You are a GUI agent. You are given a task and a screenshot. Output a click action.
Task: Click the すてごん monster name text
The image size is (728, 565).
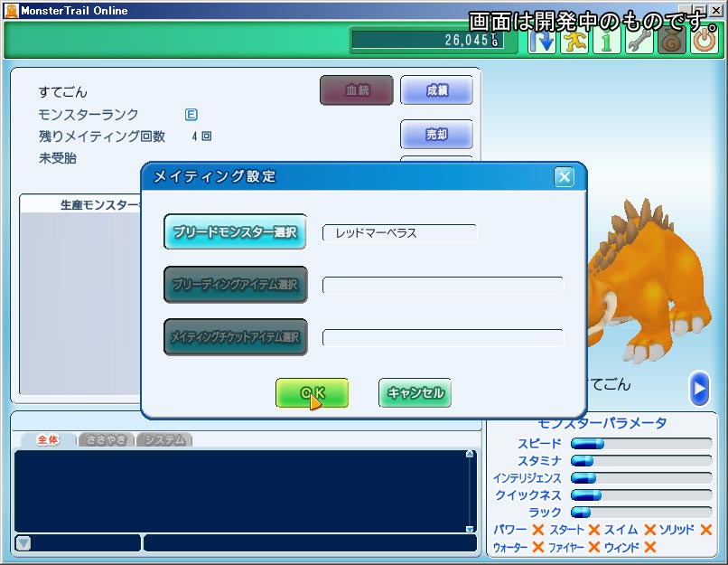pos(62,92)
